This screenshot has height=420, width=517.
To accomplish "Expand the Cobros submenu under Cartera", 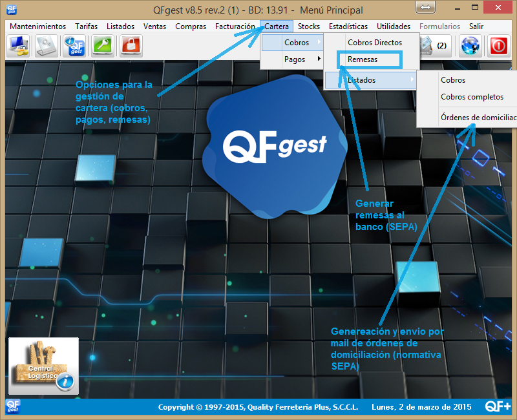I will pyautogui.click(x=292, y=43).
